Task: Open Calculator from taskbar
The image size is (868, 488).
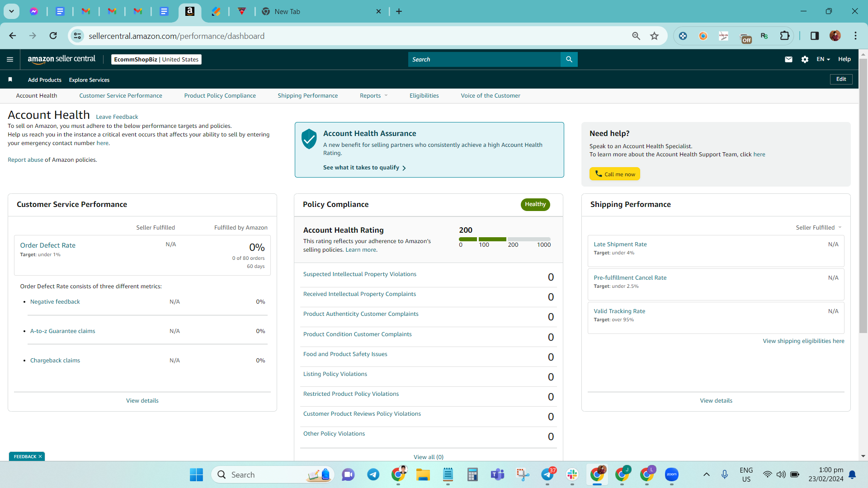Action: [x=472, y=474]
